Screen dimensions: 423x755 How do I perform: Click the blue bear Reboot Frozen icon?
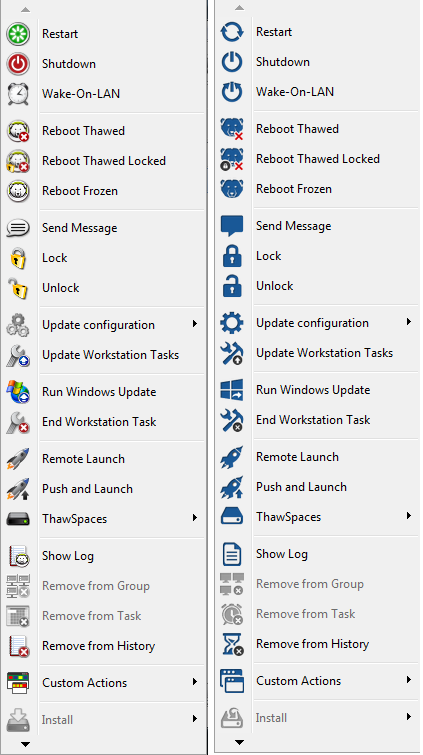(x=232, y=189)
